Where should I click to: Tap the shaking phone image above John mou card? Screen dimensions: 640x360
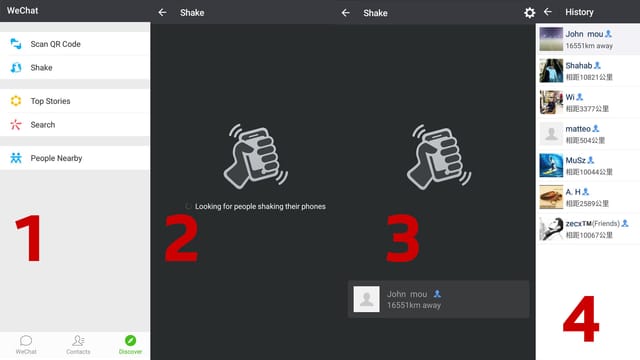tap(439, 157)
